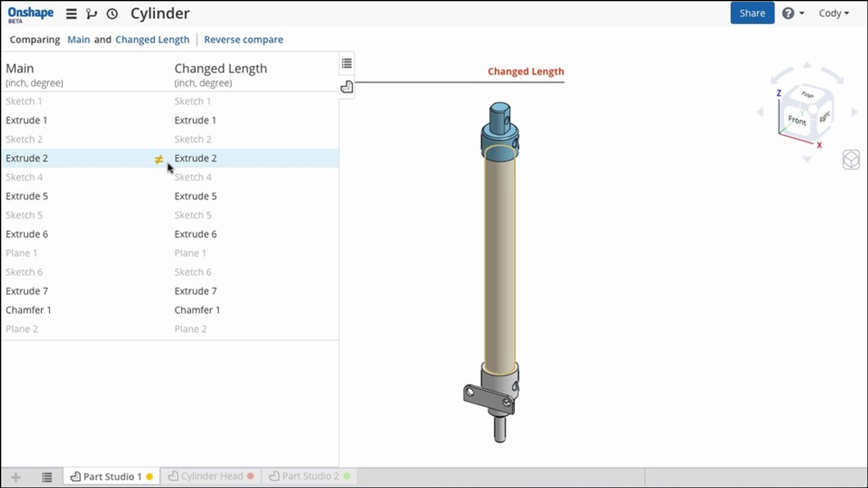Click the Share button
Screen dimensions: 868x488
click(x=752, y=14)
